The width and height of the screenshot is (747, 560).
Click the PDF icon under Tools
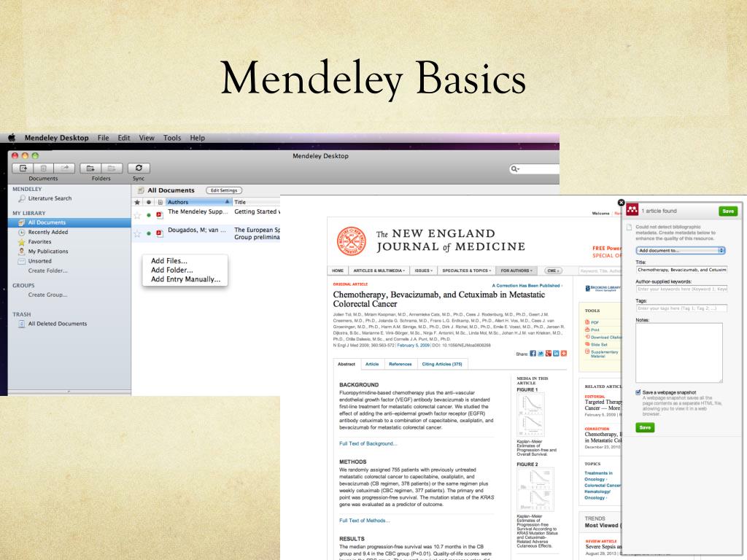pos(587,322)
